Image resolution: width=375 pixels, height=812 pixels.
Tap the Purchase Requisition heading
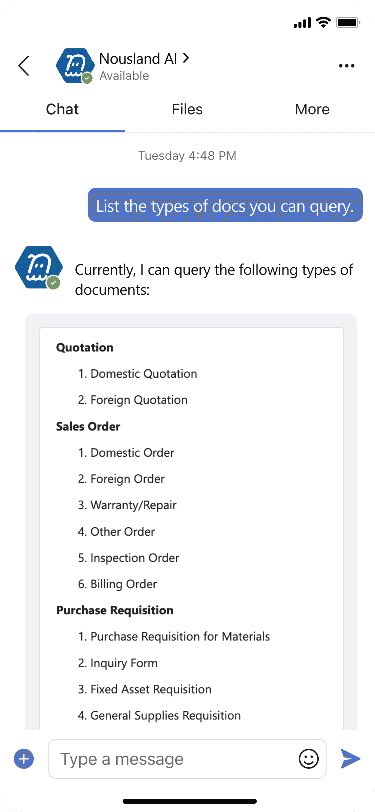click(115, 610)
